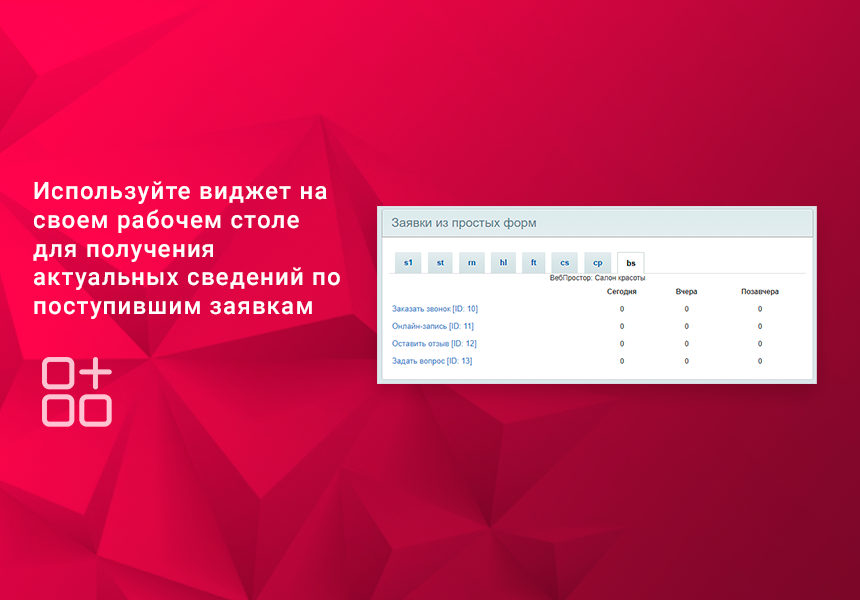The width and height of the screenshot is (860, 600).
Task: Select the hl site tab
Action: (503, 263)
